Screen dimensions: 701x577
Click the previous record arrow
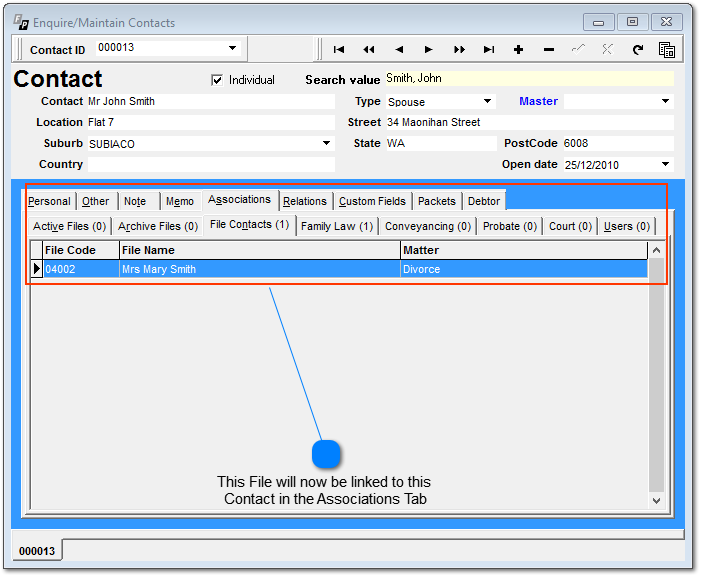(399, 49)
